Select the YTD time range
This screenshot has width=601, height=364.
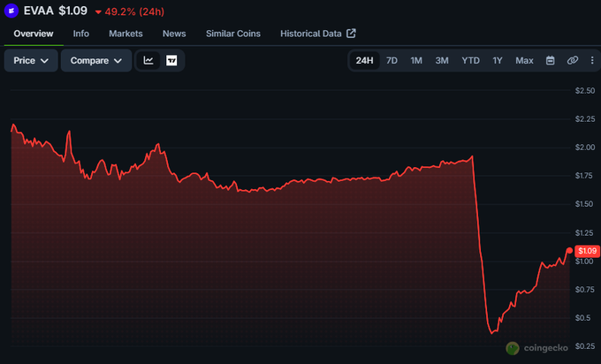470,61
